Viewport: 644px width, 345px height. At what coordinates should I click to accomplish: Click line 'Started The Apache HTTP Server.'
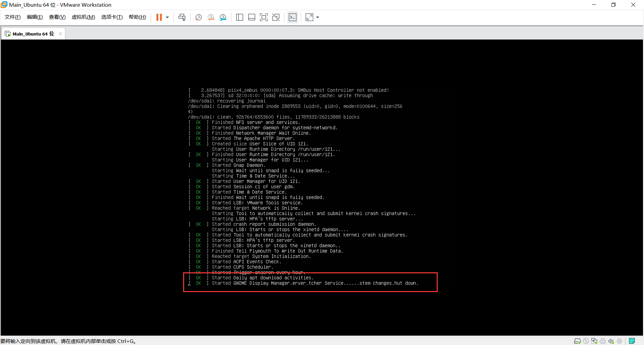click(x=241, y=139)
